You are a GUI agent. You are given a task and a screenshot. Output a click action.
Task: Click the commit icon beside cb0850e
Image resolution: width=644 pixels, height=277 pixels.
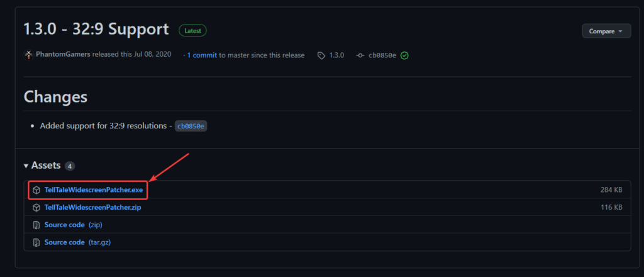coord(360,55)
